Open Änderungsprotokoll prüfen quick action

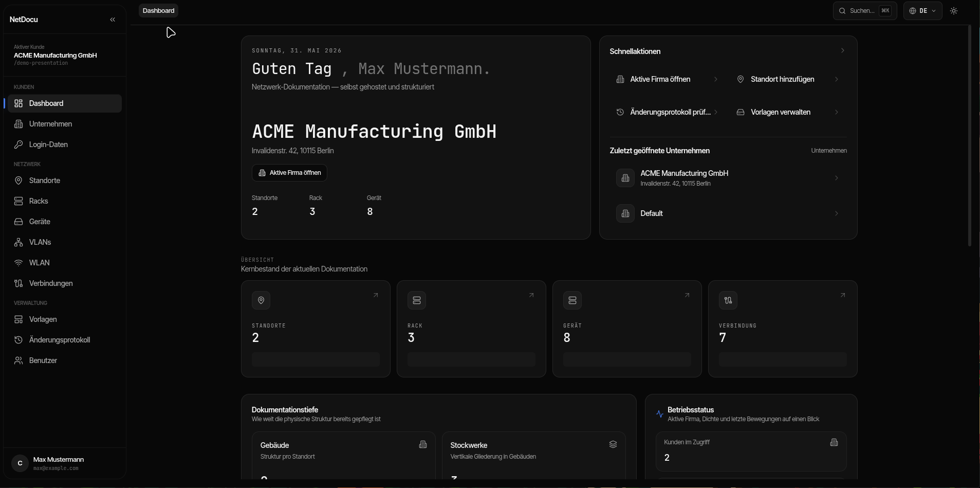(x=668, y=112)
